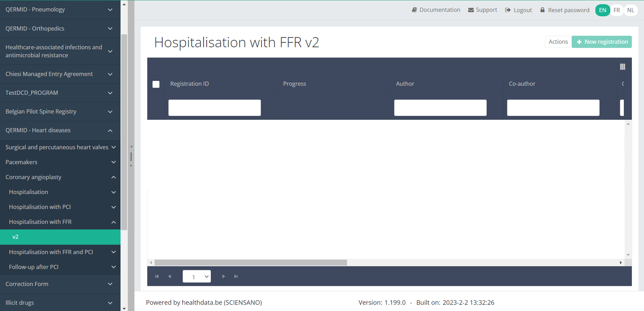Open the Actions button
This screenshot has width=644, height=311.
[558, 42]
